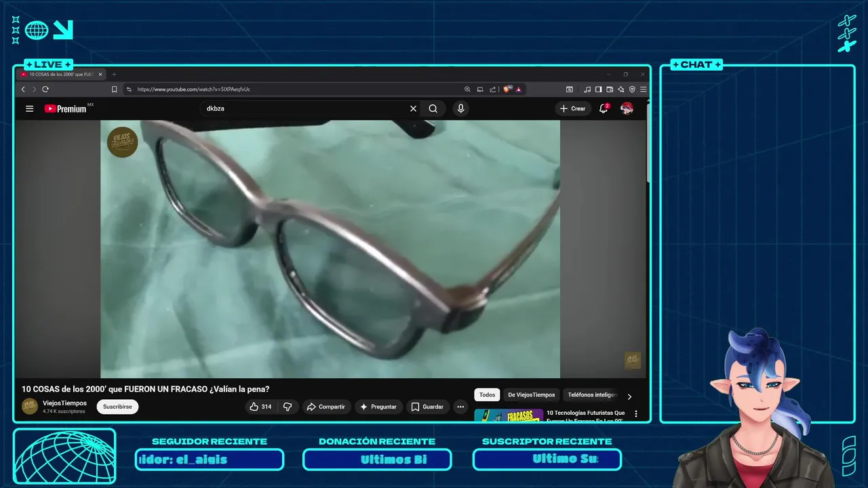The height and width of the screenshot is (488, 868).
Task: Open Brave VPN shield icon
Action: click(632, 89)
